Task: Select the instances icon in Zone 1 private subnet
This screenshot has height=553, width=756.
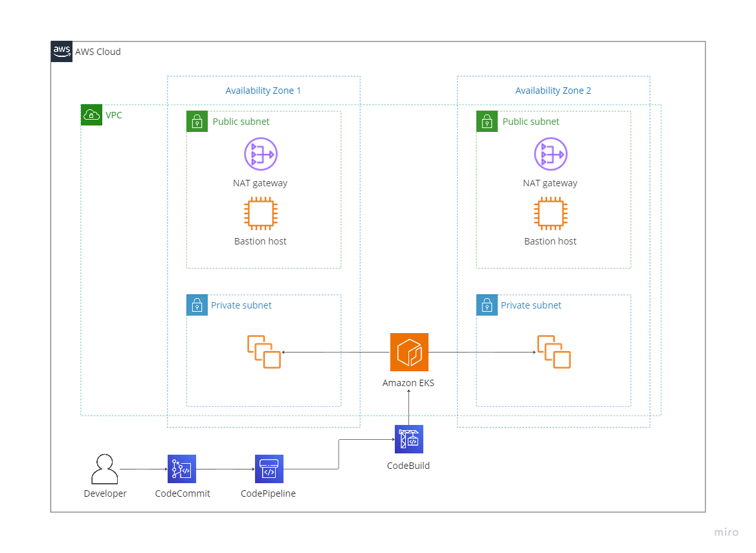Action: tap(264, 352)
